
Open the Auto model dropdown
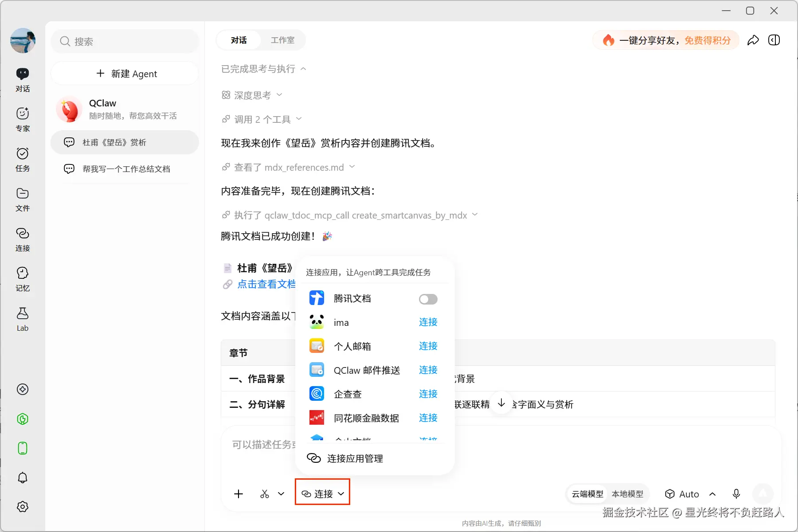pyautogui.click(x=691, y=494)
